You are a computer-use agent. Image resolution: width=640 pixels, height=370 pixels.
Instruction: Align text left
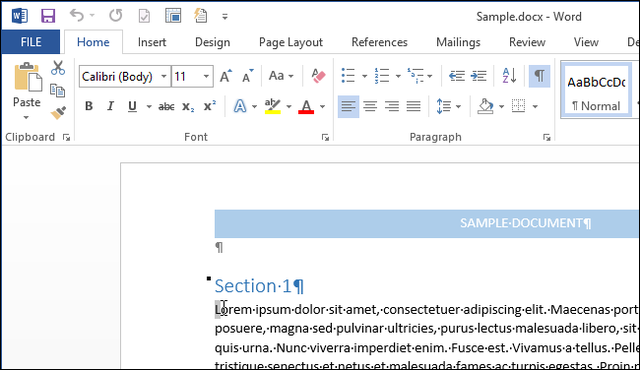pyautogui.click(x=348, y=106)
